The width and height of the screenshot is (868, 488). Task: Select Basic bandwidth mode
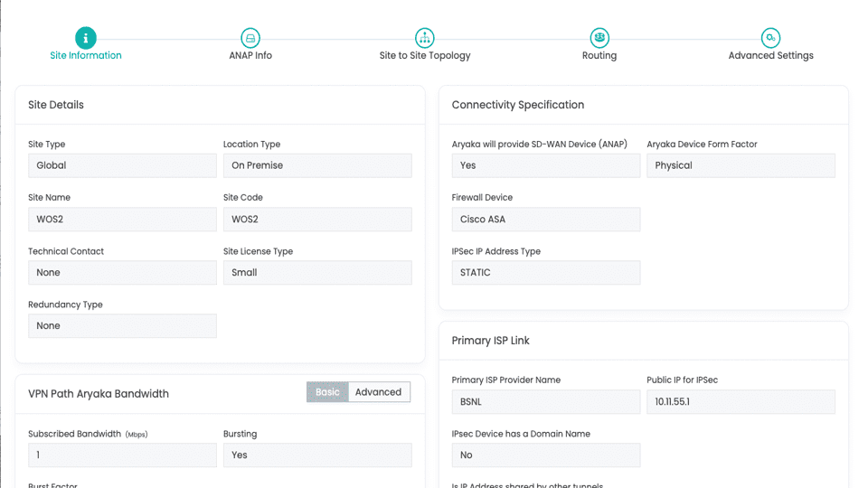click(327, 391)
